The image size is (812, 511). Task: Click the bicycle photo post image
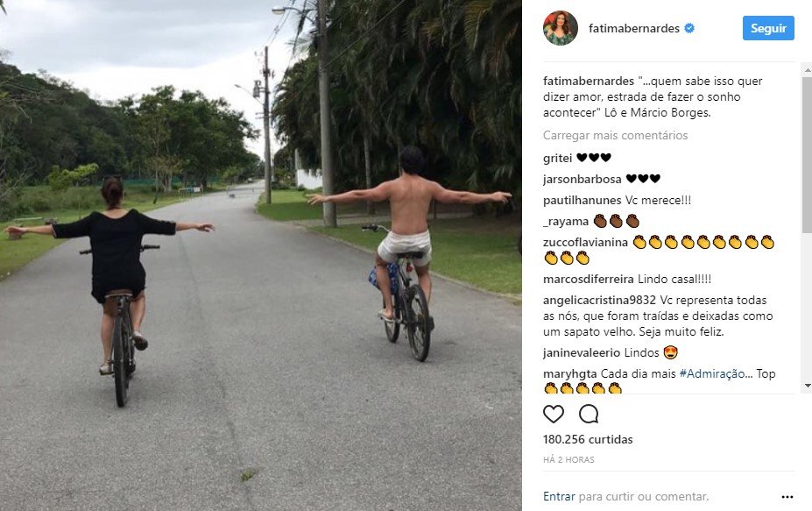click(260, 256)
